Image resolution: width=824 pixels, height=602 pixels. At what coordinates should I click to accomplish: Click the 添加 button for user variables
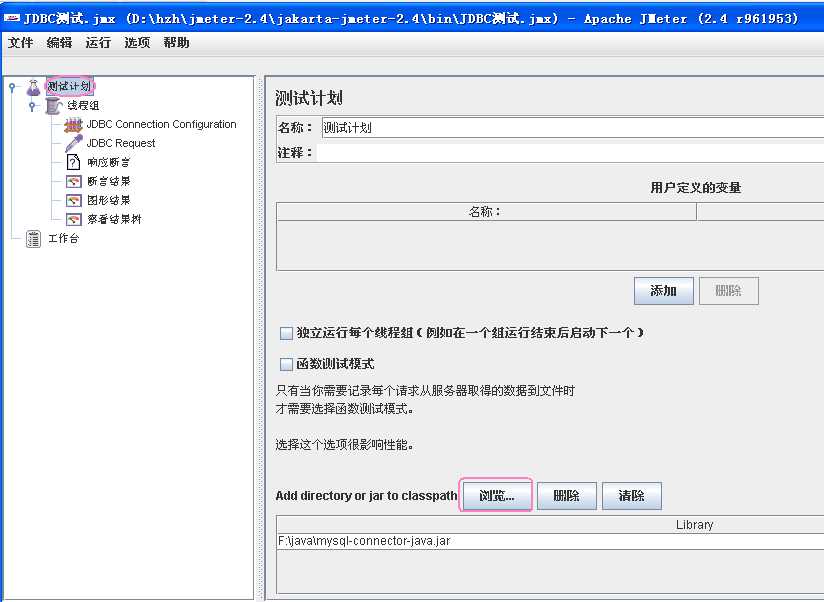point(664,291)
